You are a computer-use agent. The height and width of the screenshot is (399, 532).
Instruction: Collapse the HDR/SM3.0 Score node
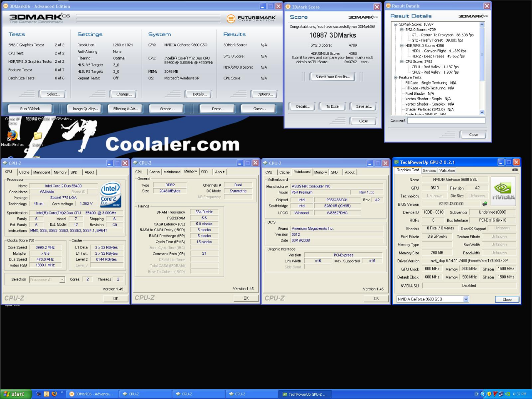click(401, 46)
